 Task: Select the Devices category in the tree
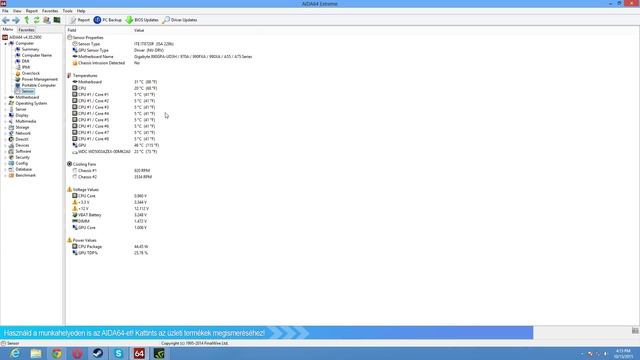[19, 145]
